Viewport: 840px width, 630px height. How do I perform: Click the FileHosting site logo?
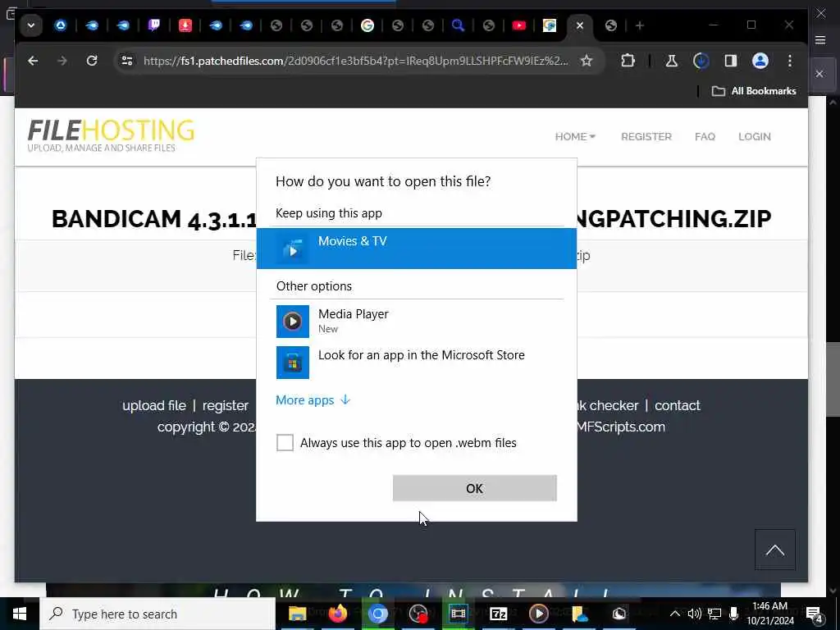(111, 135)
